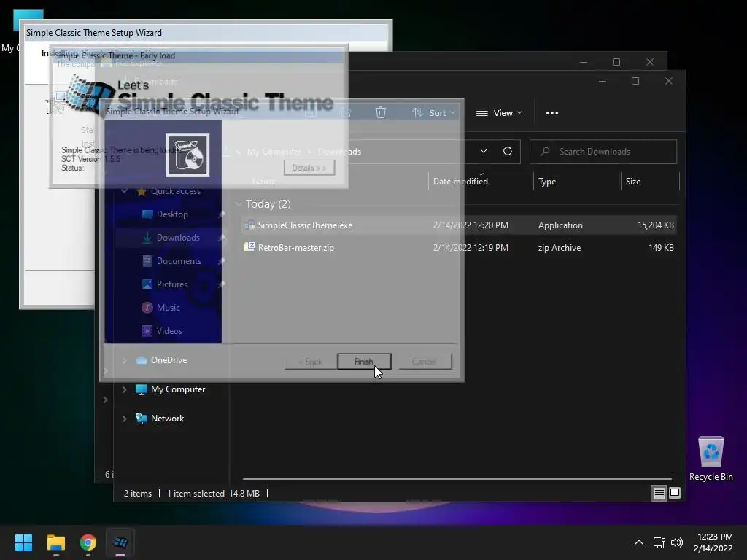
Task: Click Downloads in the address breadcrumb
Action: [x=340, y=152]
